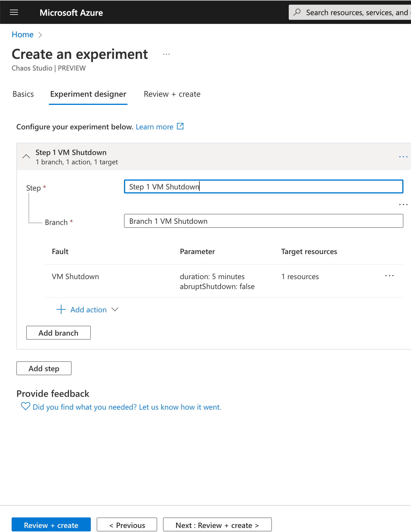Click the search magnifier icon
The height and width of the screenshot is (532, 411).
click(297, 12)
